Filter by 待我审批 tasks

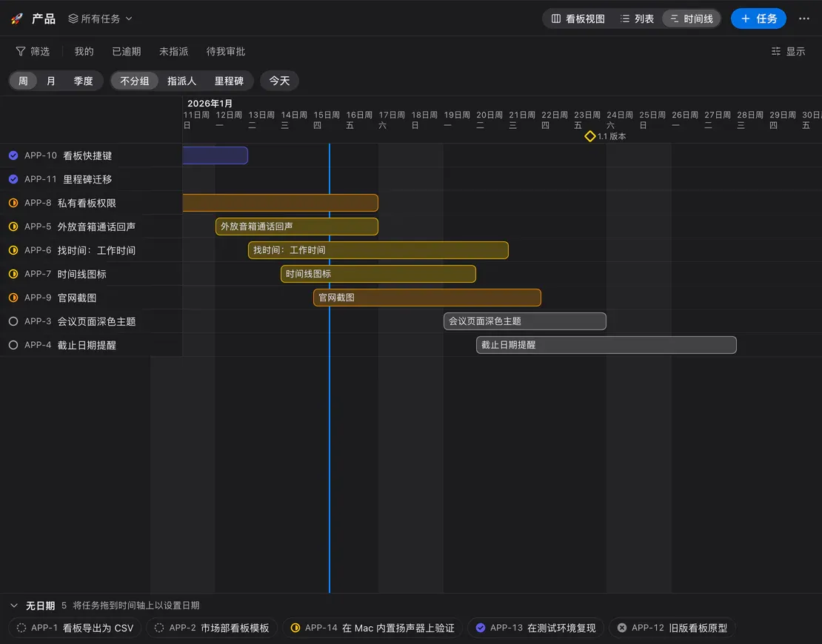tap(225, 51)
